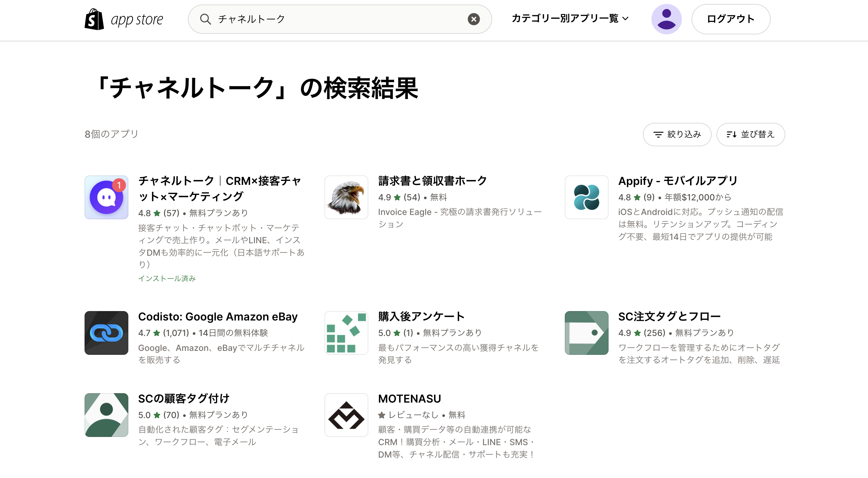Click the SCの顧客タグ付け app icon
868x478 pixels.
106,415
